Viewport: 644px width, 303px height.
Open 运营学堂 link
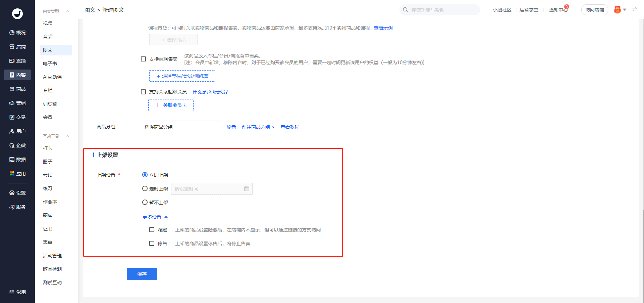coord(529,10)
